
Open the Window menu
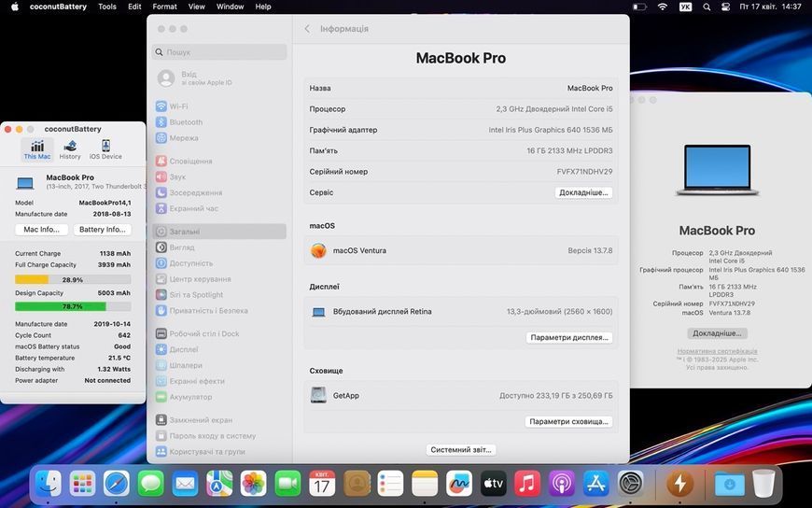pos(230,7)
